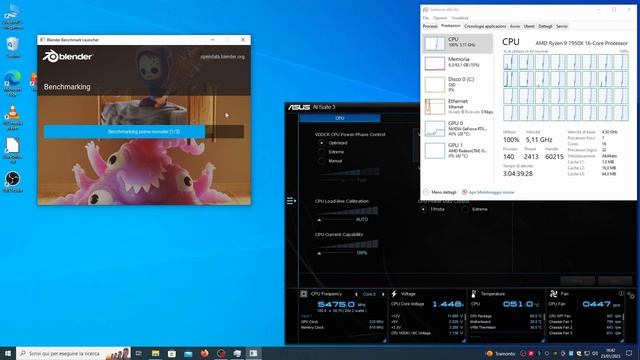Viewport: 640px width, 360px height.
Task: Click the CPU Frequency chip icon in AI Suite
Action: click(304, 294)
